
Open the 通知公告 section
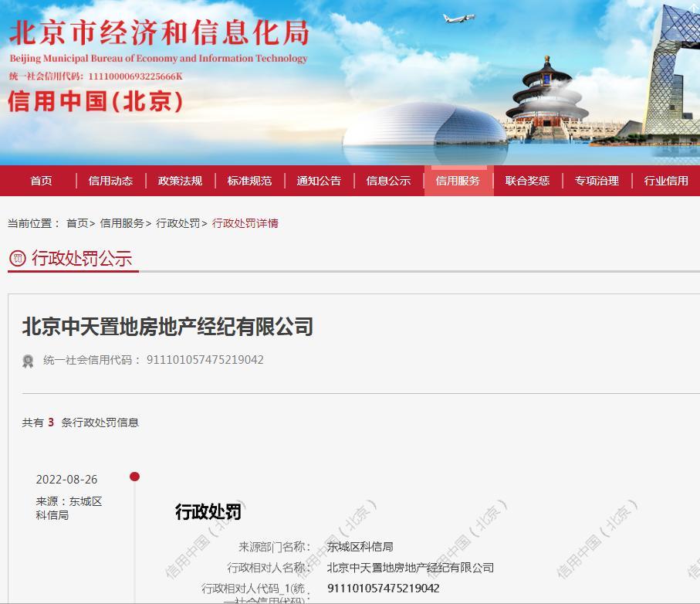click(x=319, y=181)
